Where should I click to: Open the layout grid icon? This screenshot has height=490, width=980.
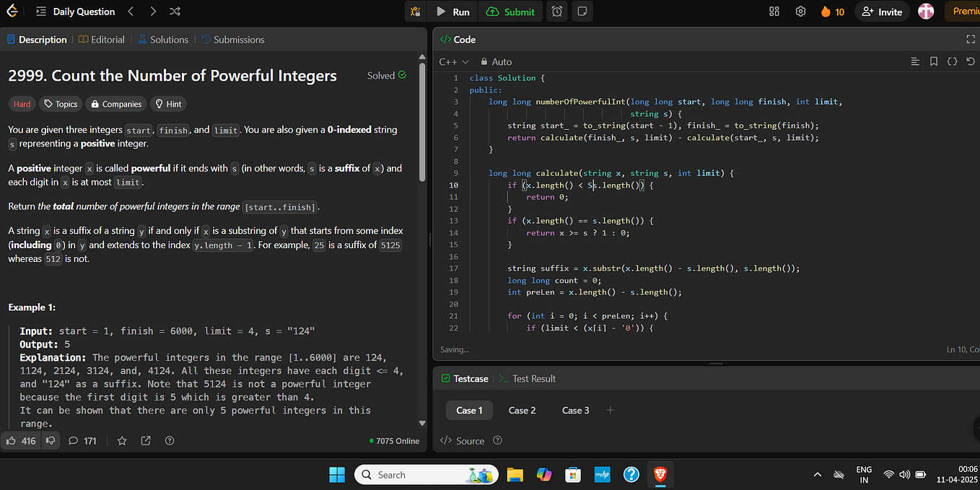click(774, 12)
